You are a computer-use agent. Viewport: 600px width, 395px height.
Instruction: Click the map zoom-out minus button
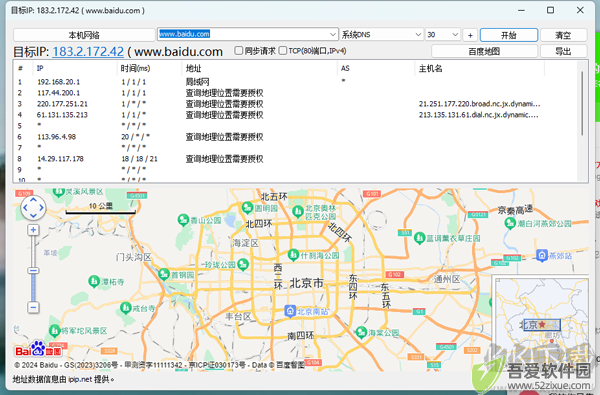(33, 307)
